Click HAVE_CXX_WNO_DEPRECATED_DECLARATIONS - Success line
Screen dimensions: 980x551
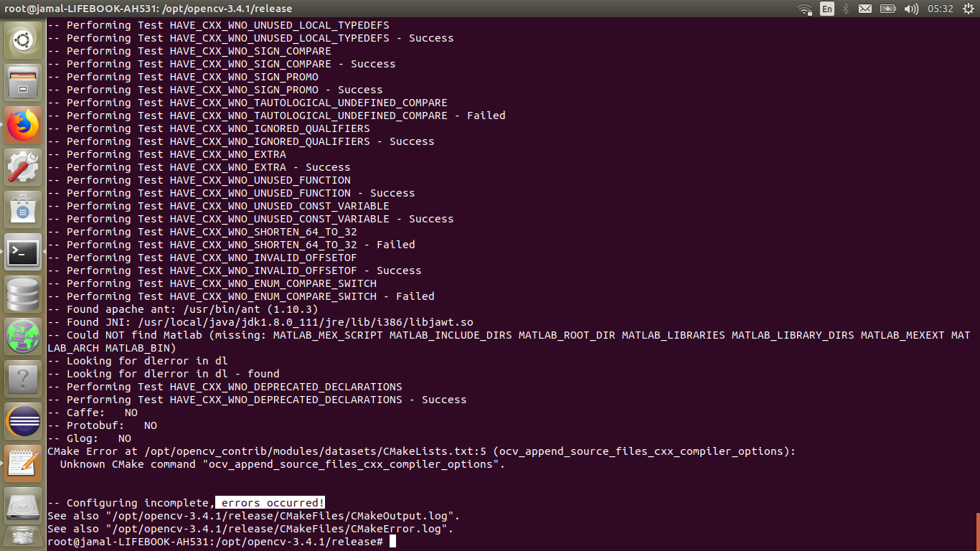coord(257,400)
